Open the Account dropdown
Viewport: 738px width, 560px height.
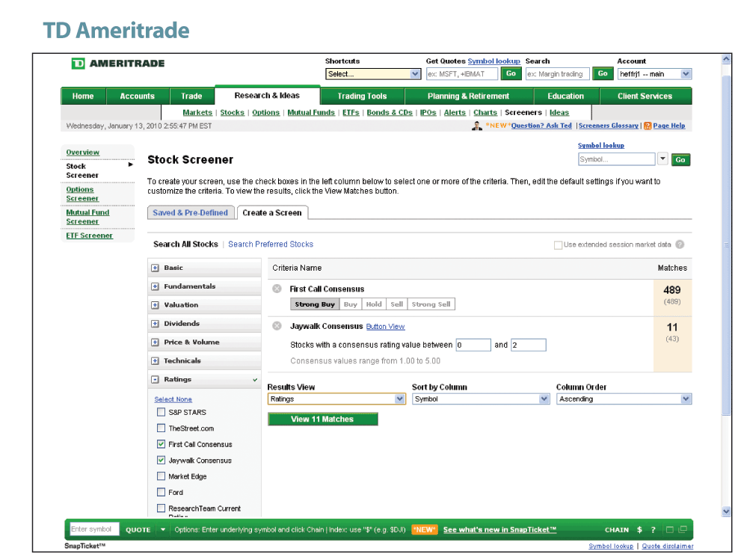[x=654, y=74]
